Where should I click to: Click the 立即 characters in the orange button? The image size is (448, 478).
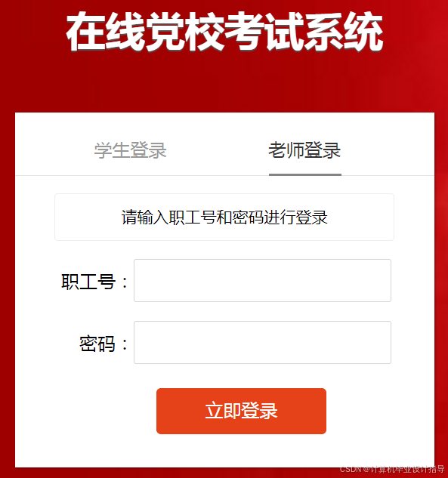[223, 411]
